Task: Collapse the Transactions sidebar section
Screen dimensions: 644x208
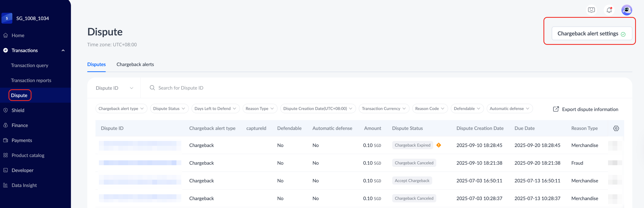Action: pyautogui.click(x=63, y=50)
